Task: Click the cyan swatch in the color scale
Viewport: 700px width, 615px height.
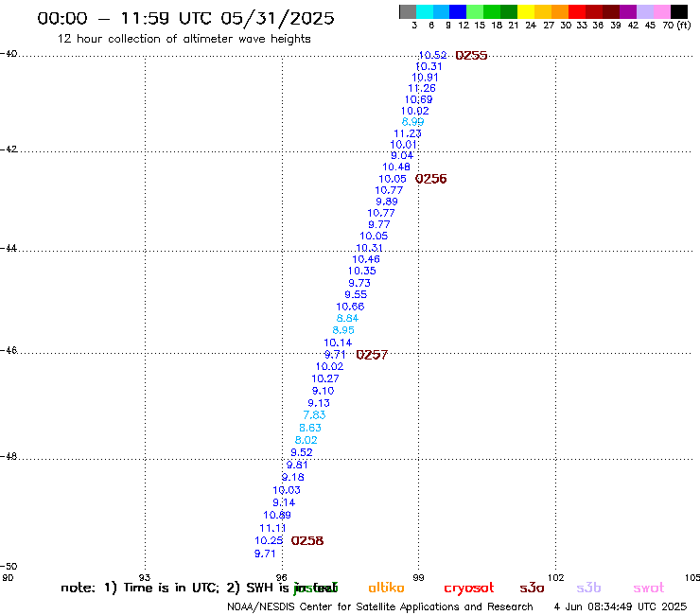Action: click(x=425, y=11)
